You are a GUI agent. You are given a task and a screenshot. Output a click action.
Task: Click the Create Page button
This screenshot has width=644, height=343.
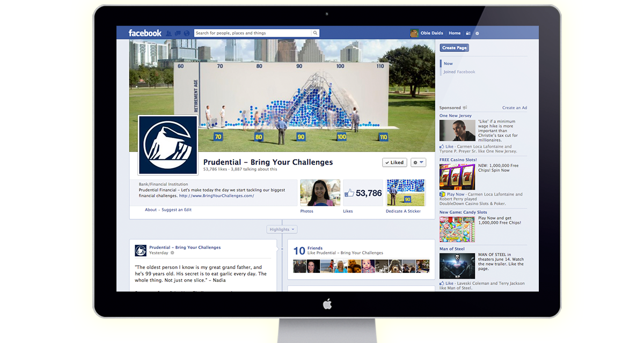(455, 48)
